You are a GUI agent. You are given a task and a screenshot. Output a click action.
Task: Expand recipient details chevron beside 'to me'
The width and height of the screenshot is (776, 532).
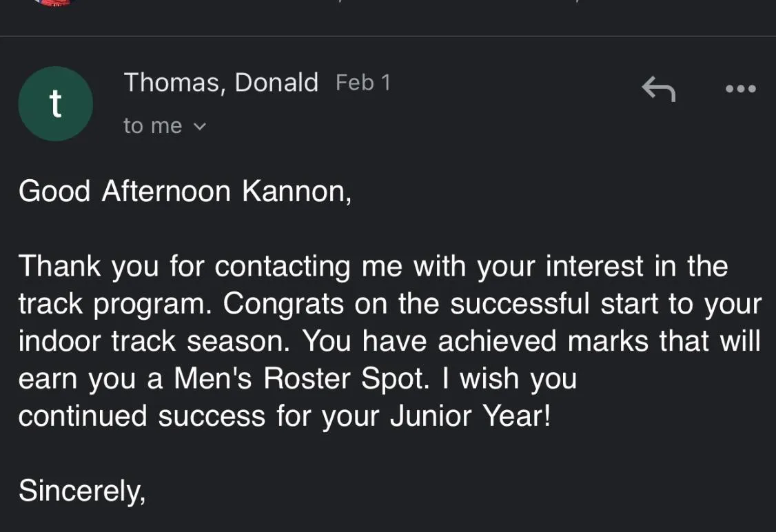(199, 126)
